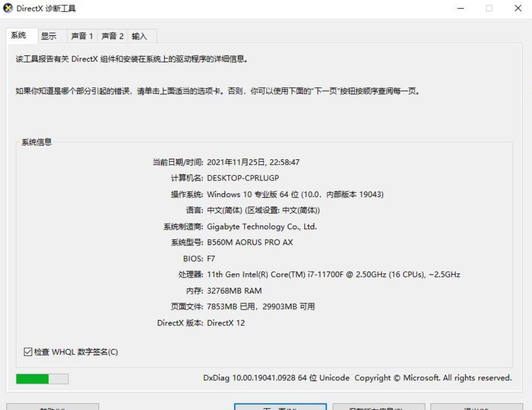This screenshot has height=410, width=532.
Task: Click the processor value i7-11700F
Action: point(334,274)
